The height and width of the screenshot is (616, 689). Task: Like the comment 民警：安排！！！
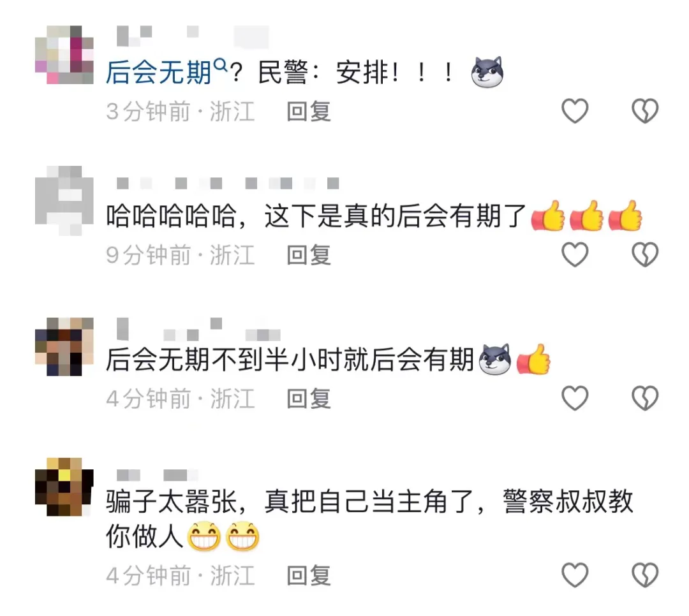pos(575,111)
